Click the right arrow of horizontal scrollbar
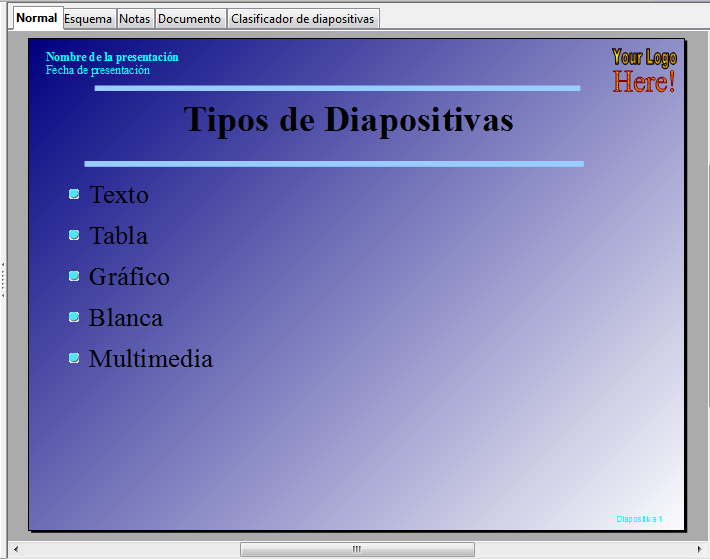 [x=699, y=550]
